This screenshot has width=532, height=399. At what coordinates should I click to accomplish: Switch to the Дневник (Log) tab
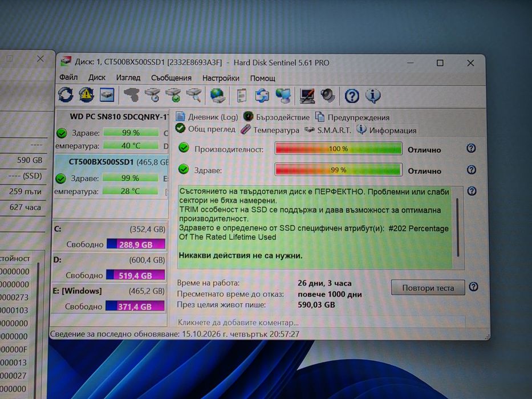[207, 117]
